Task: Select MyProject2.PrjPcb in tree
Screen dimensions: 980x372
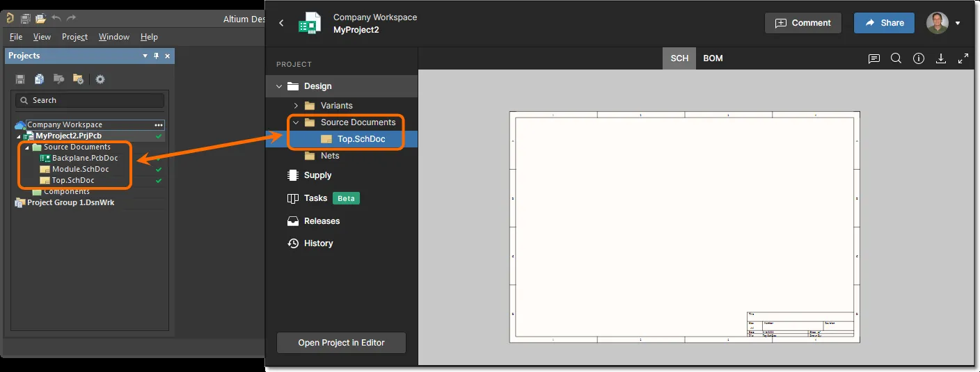Action: [68, 136]
